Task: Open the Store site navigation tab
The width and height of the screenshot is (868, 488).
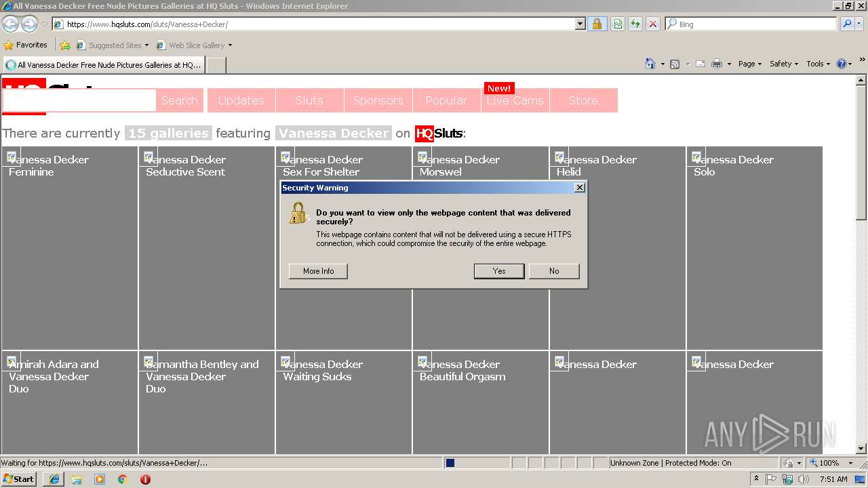Action: click(x=583, y=100)
